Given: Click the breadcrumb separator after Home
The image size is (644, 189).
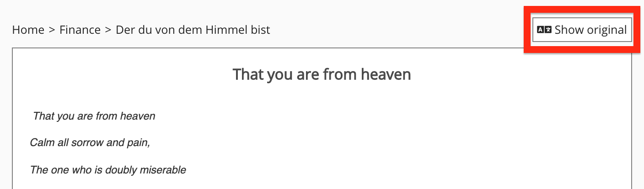Looking at the screenshot, I should [x=52, y=30].
